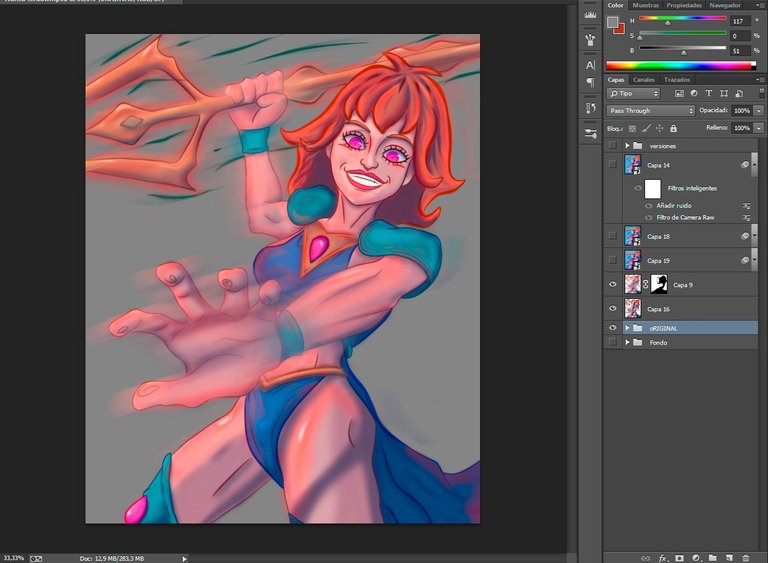Open the Color panel flyout menu
Image resolution: width=768 pixels, height=563 pixels.
point(762,5)
